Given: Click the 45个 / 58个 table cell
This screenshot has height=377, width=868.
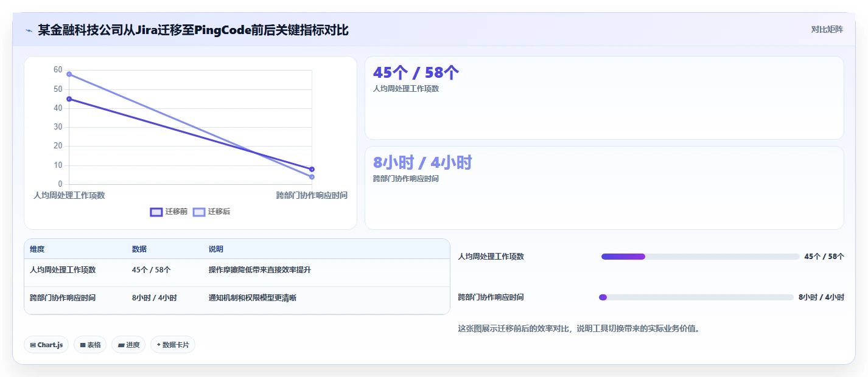Looking at the screenshot, I should 152,269.
